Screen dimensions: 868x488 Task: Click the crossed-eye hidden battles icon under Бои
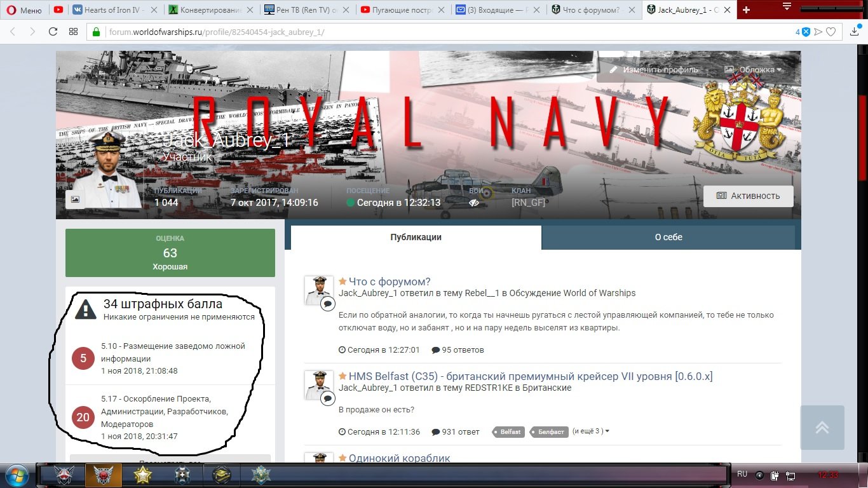(473, 203)
